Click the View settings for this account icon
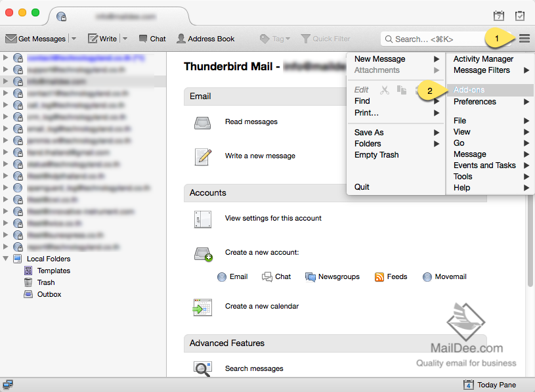This screenshot has height=392, width=535. 203,218
